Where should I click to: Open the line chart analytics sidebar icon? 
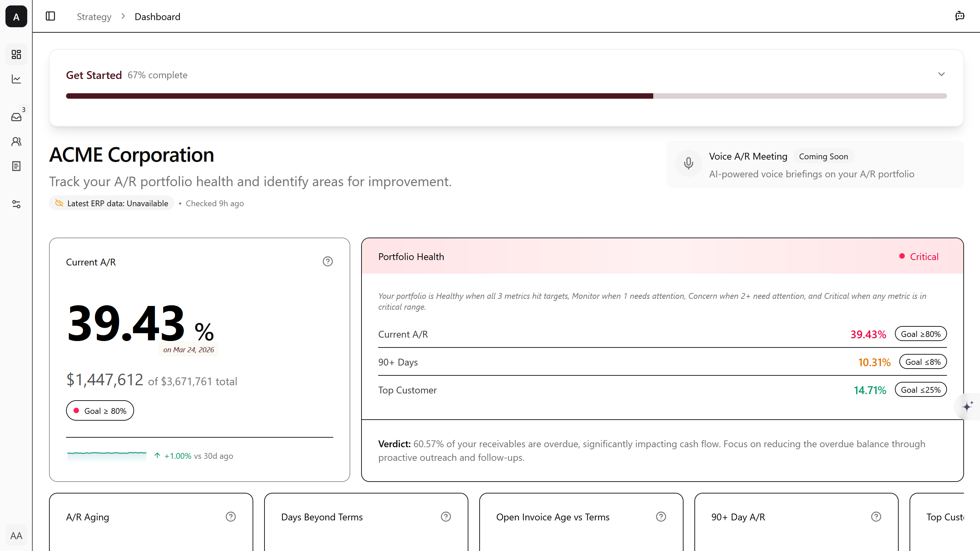tap(16, 79)
